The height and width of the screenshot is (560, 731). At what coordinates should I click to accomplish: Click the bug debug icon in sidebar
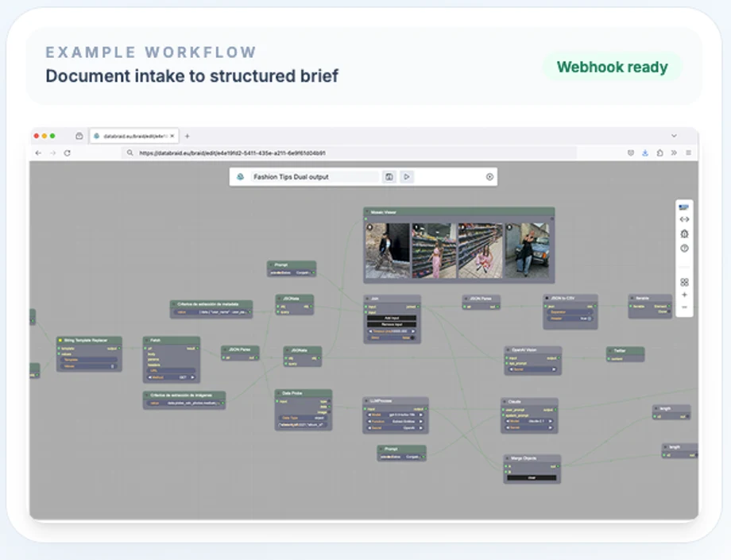point(684,234)
